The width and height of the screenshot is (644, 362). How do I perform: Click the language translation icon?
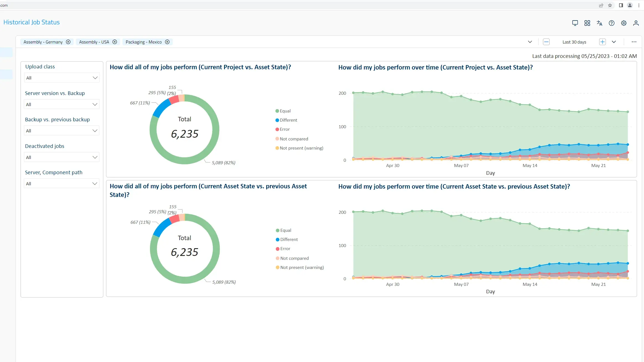click(x=599, y=23)
